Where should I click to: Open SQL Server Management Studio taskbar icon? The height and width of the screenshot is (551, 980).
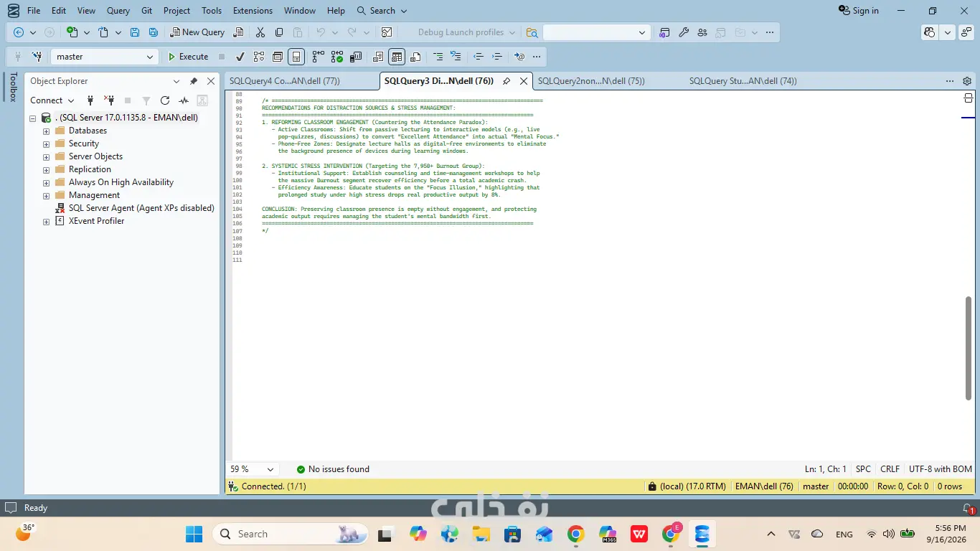(702, 534)
